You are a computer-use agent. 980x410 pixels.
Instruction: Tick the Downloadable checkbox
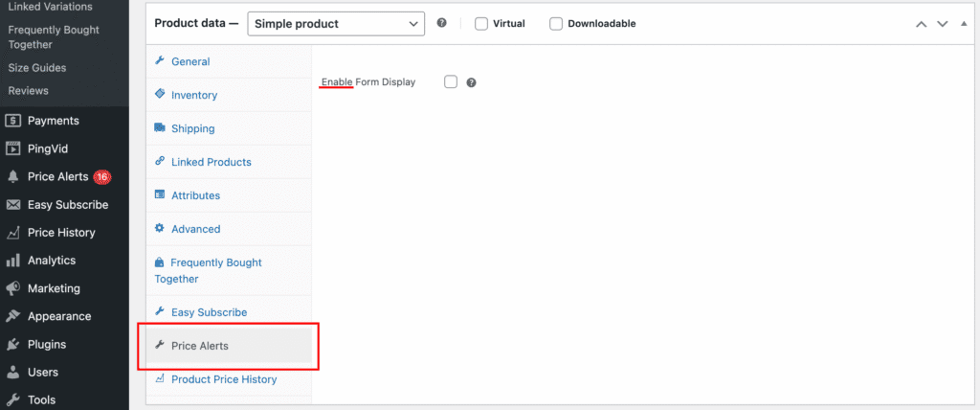click(556, 23)
